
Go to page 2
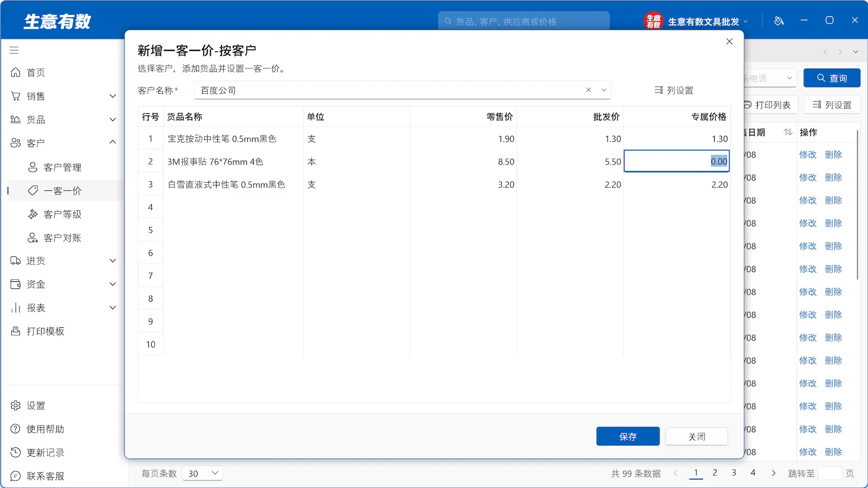coord(715,473)
